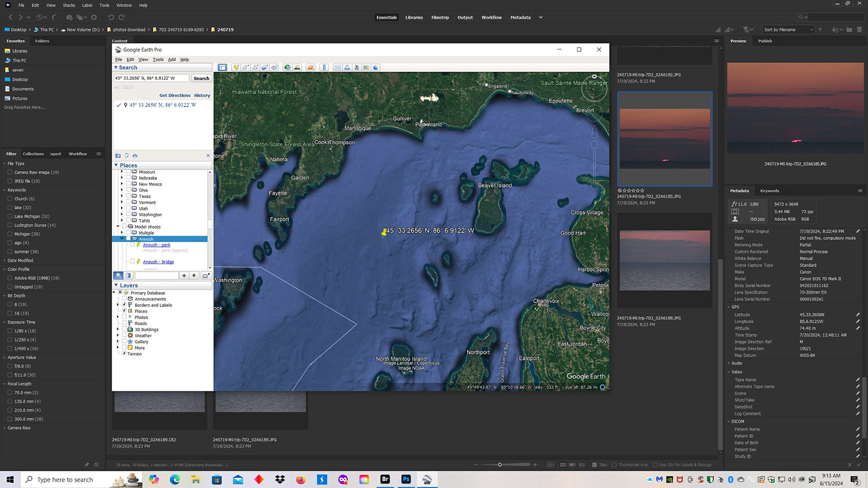Select thumbnail 240719-MI-trip-7D2_02A6188.JPG
Image resolution: width=868 pixels, height=488 pixels.
[x=664, y=260]
